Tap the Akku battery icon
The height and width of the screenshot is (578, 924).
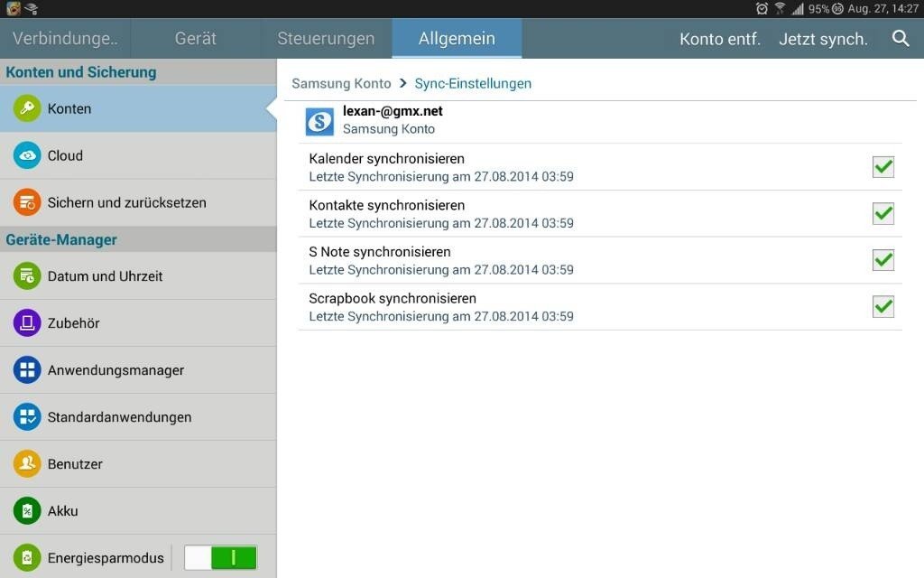pyautogui.click(x=27, y=511)
